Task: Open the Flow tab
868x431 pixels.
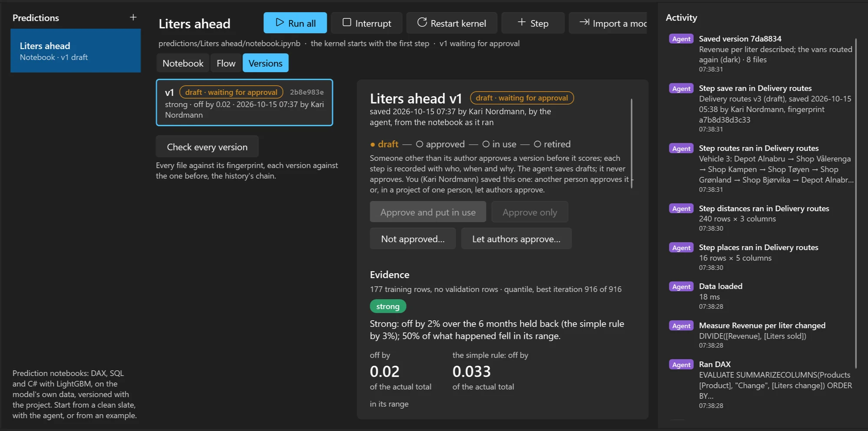Action: tap(226, 63)
